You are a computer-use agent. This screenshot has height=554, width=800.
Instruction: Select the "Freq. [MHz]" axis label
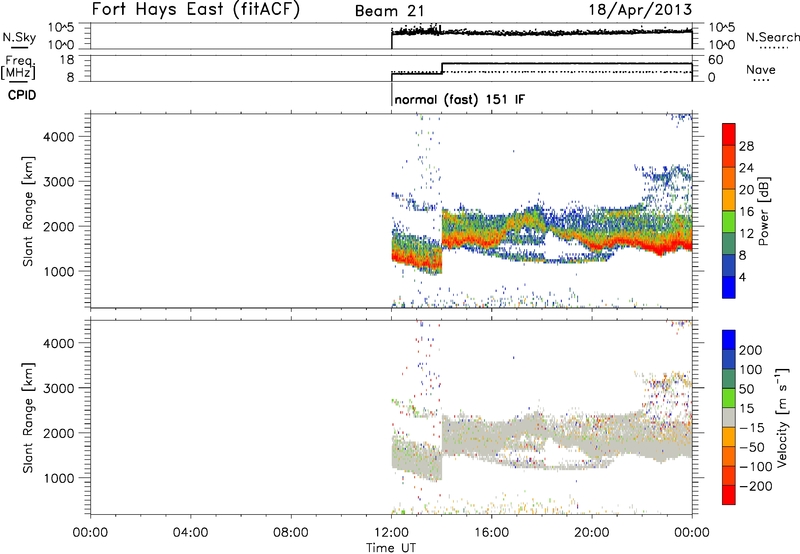18,68
